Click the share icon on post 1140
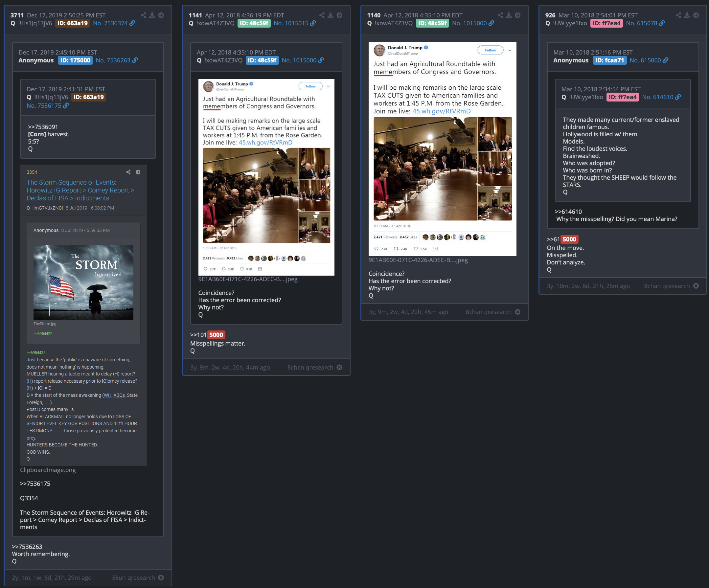The image size is (709, 588). click(500, 15)
